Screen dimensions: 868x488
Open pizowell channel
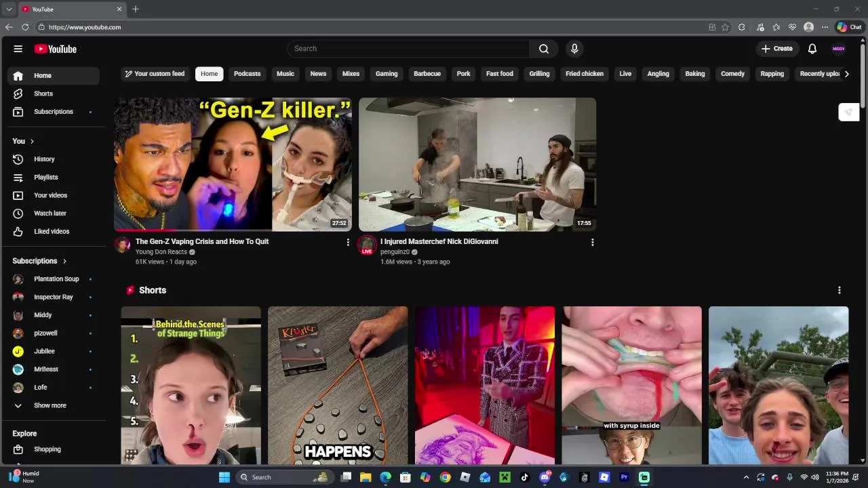(x=54, y=333)
